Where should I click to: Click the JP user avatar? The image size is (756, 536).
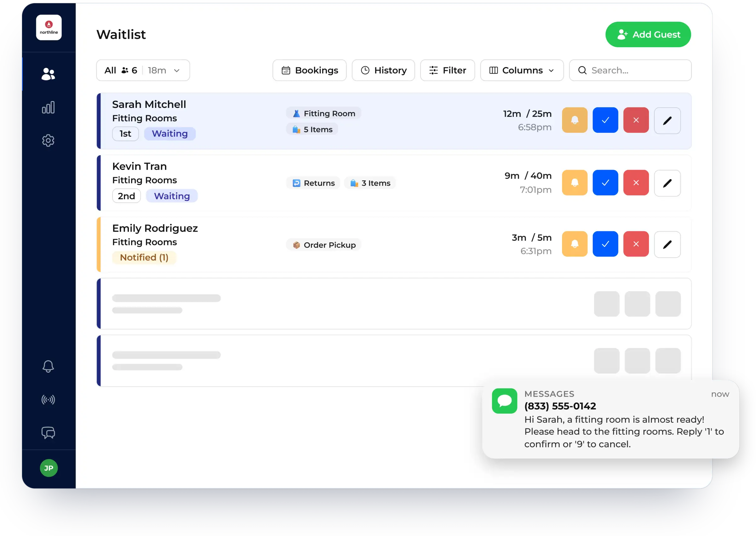pyautogui.click(x=49, y=468)
